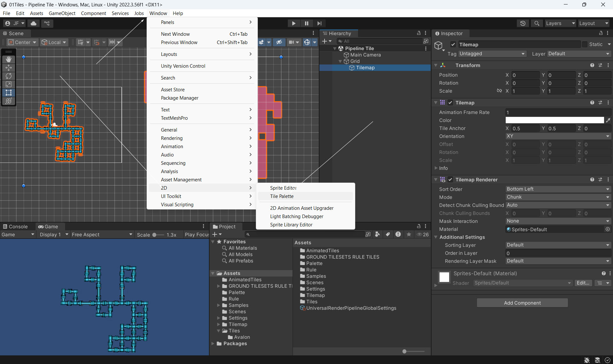Open cloud services icon in toolbar
Image resolution: width=613 pixels, height=364 pixels.
tap(34, 23)
